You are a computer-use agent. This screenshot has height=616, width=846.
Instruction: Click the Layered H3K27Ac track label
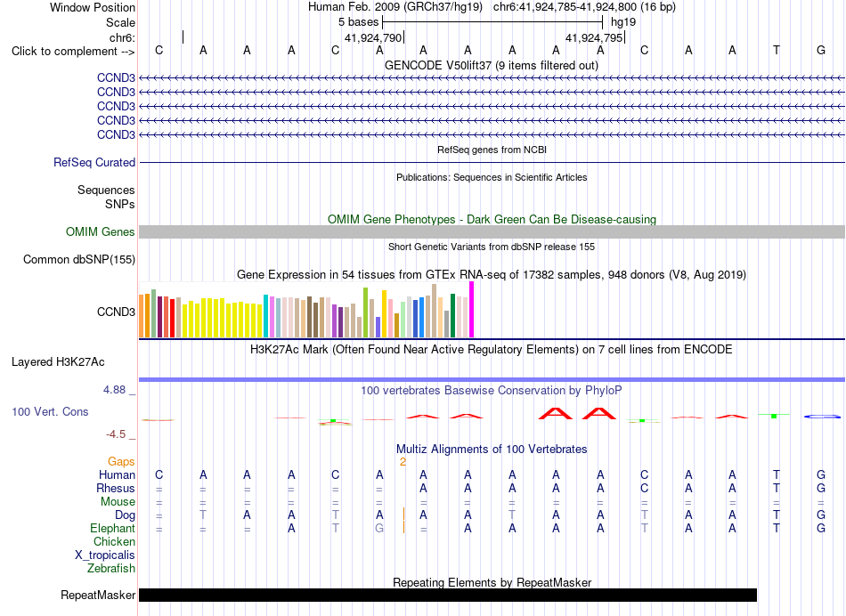[58, 362]
